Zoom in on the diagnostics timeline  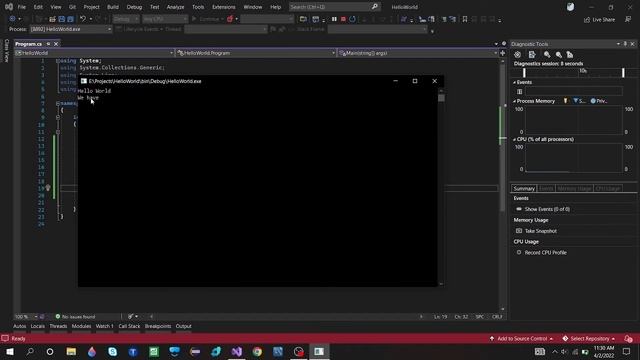pos(547,55)
